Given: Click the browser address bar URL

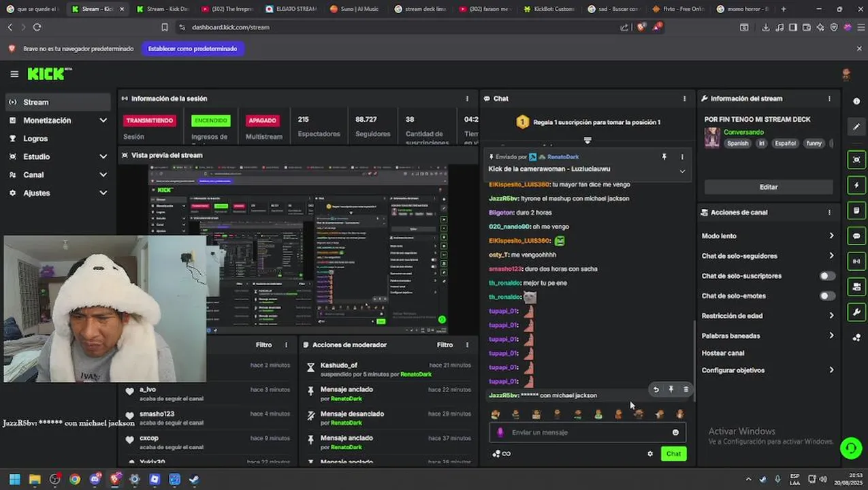Looking at the screenshot, I should click(231, 27).
